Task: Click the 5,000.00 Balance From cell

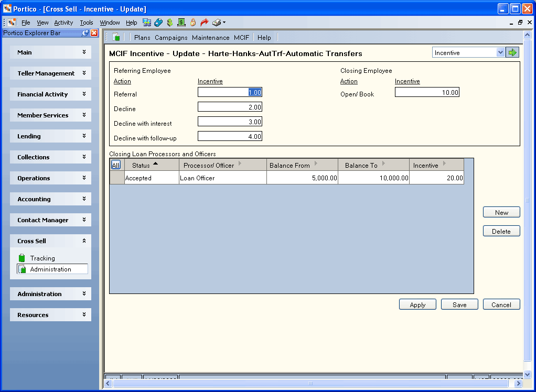Action: tap(302, 178)
